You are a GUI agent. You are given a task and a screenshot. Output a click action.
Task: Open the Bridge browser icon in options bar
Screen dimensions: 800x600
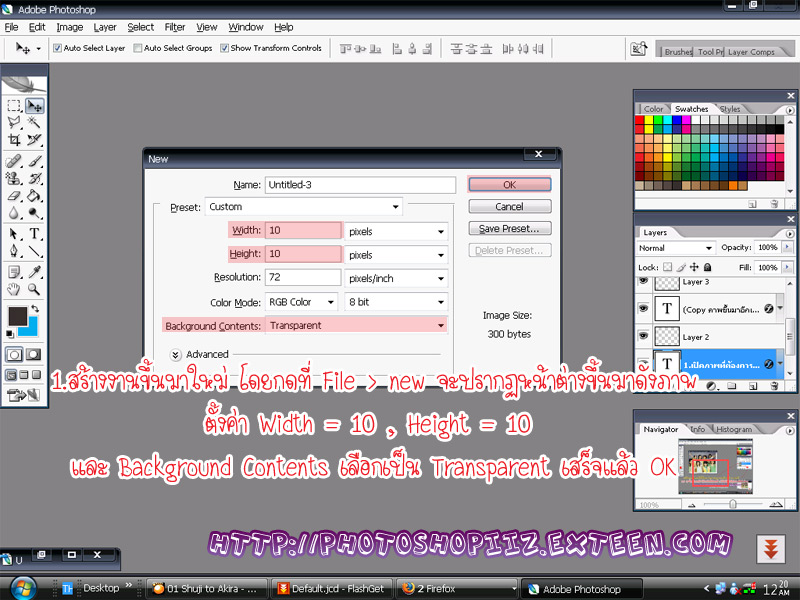(x=639, y=49)
